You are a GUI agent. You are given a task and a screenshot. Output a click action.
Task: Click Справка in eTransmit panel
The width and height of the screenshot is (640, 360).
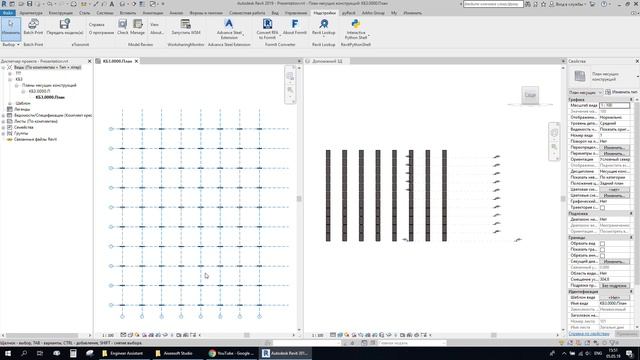coord(97,25)
